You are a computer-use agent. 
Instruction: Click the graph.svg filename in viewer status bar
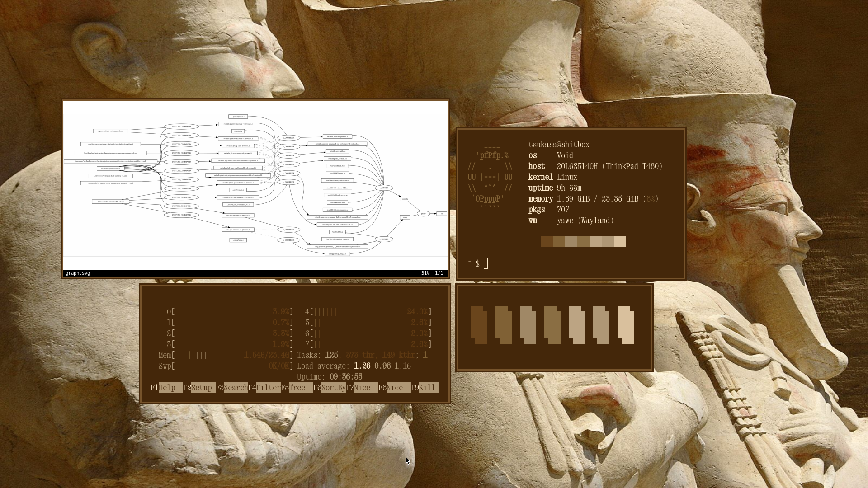(x=78, y=273)
